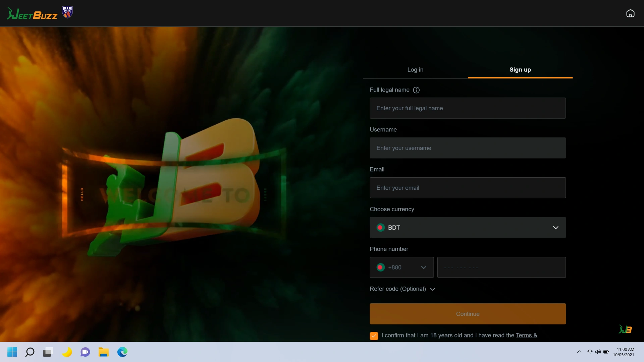The image size is (644, 362).
Task: Uncheck the 18 years old confirmation
Action: tap(374, 336)
